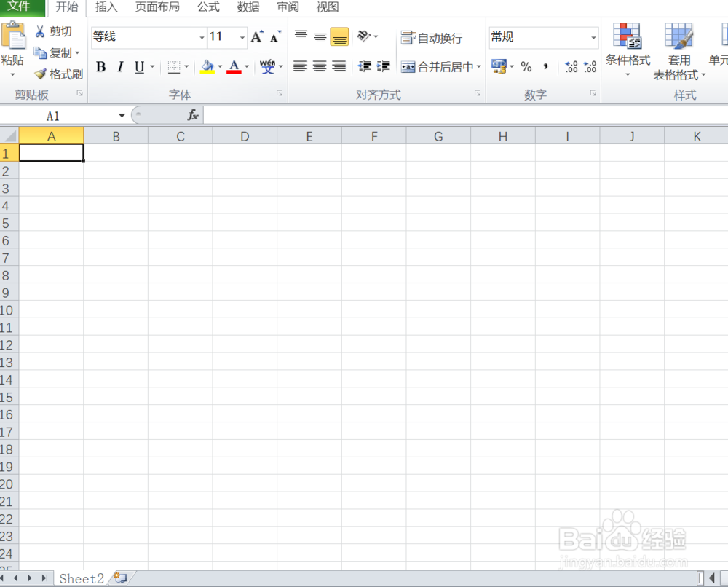Apply percent style format

click(x=526, y=67)
